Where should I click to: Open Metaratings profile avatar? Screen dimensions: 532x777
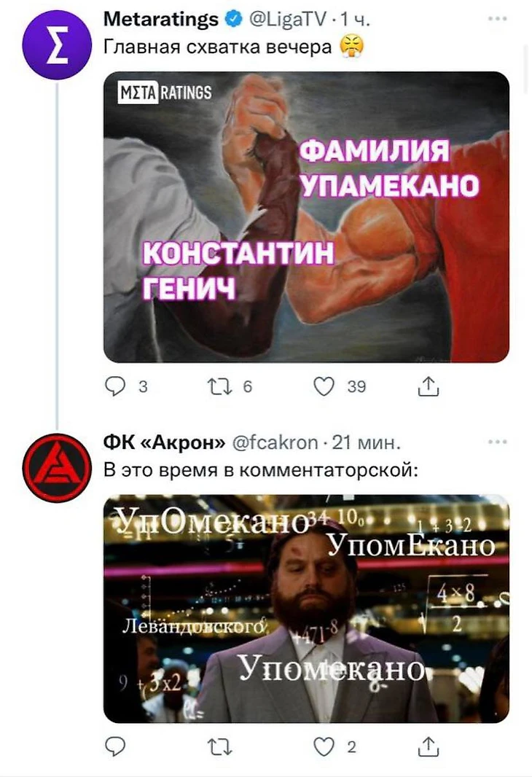coord(57,46)
